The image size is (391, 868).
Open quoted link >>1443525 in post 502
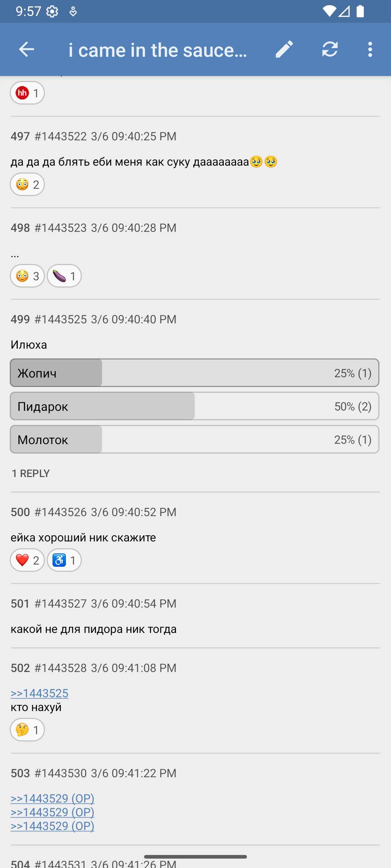click(39, 693)
